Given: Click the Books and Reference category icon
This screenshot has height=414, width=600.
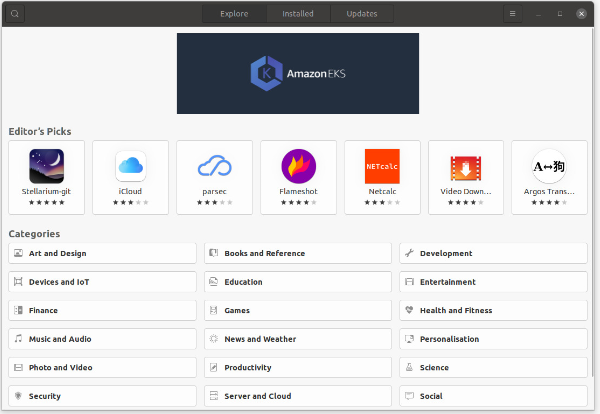Looking at the screenshot, I should pyautogui.click(x=214, y=253).
